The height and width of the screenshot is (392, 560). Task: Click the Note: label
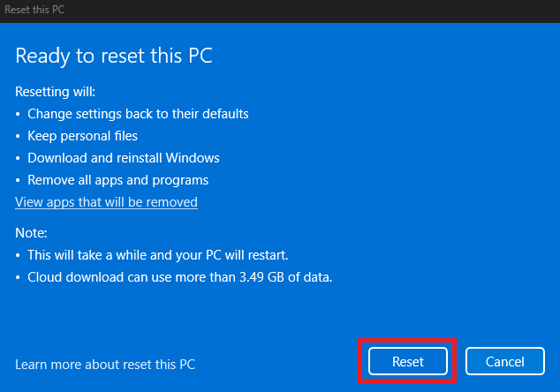tap(31, 233)
